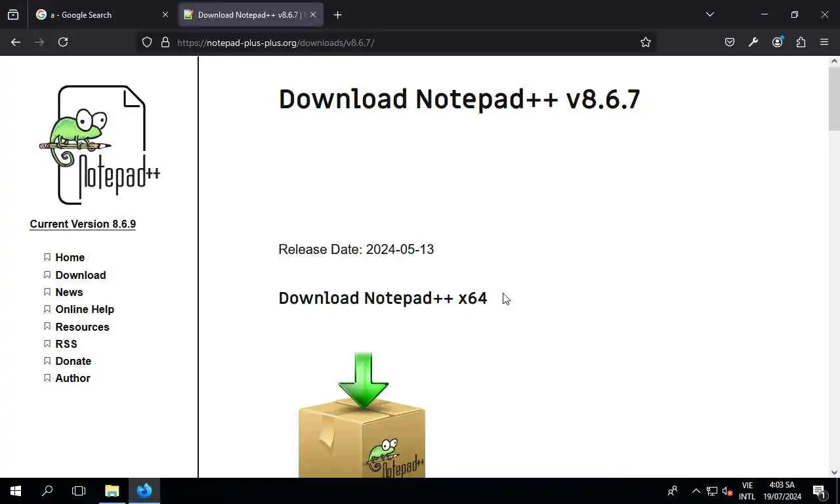
Task: Click the VIE INTL input language indicator
Action: click(747, 491)
